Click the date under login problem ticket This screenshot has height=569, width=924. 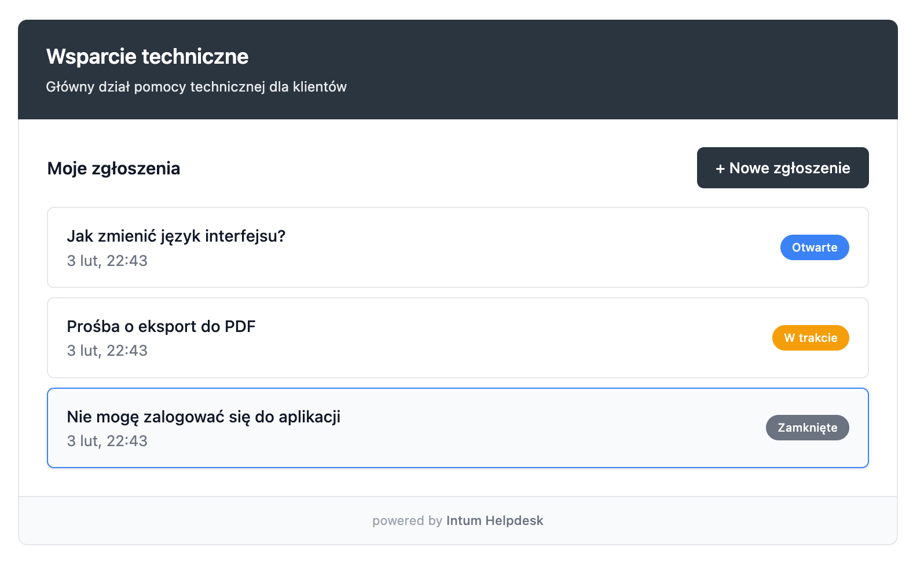107,441
